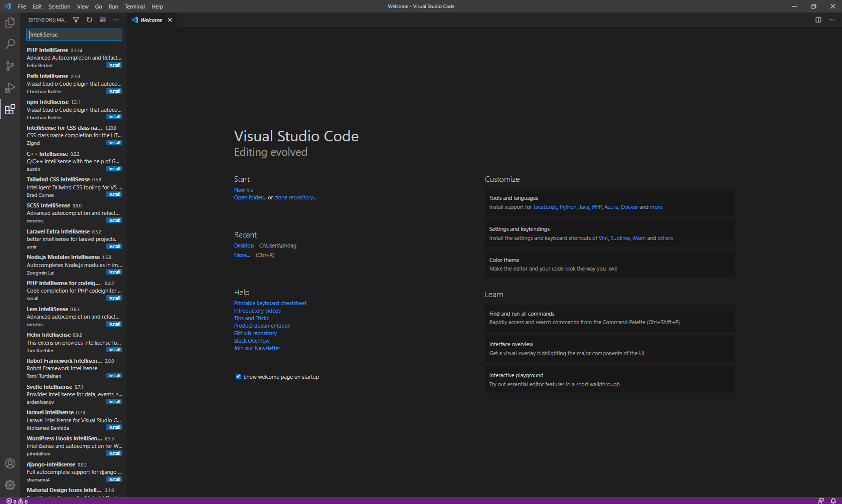Image resolution: width=842 pixels, height=504 pixels.
Task: Toggle Show welcome page on startup checkbox
Action: pos(238,376)
